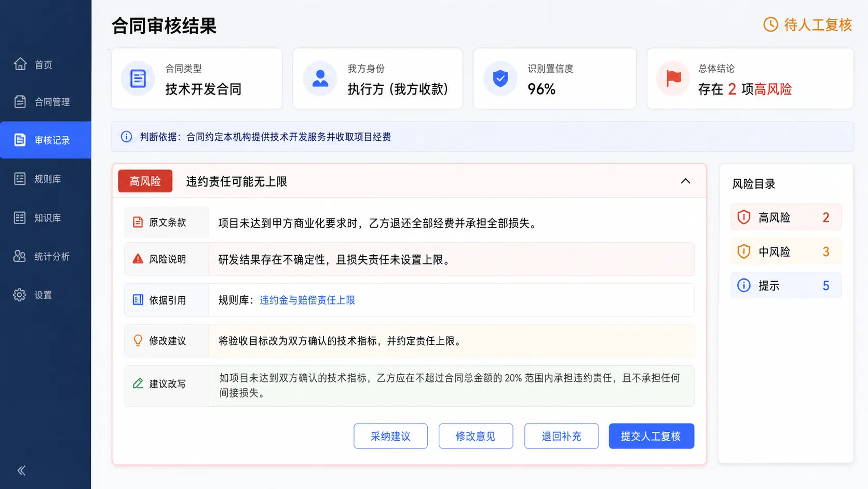This screenshot has width=868, height=489.
Task: Click the 合同管理 clipboard icon
Action: pos(20,102)
